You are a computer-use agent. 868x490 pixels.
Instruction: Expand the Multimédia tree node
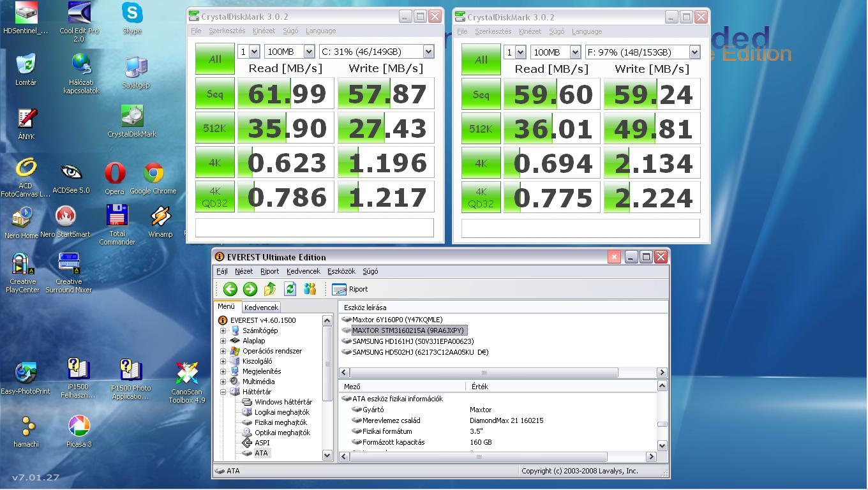pyautogui.click(x=223, y=382)
